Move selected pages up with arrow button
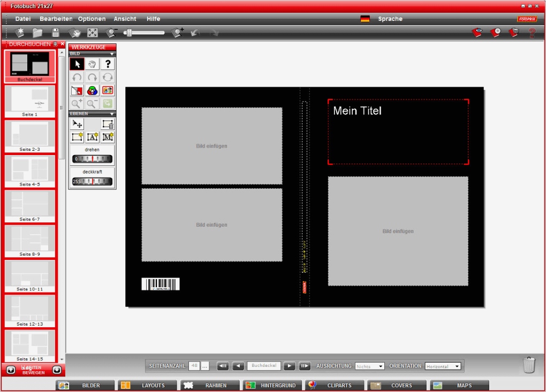The image size is (546, 392). [11, 370]
